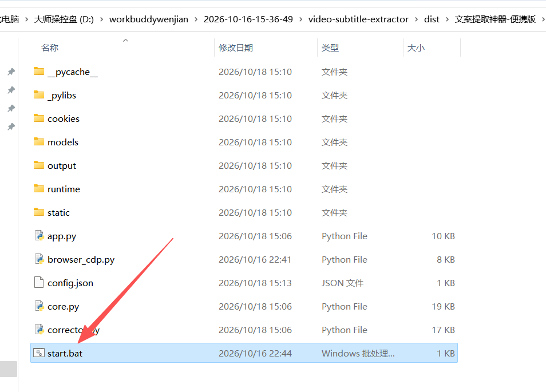Select the core.py file name
The width and height of the screenshot is (546, 392).
[x=64, y=307]
